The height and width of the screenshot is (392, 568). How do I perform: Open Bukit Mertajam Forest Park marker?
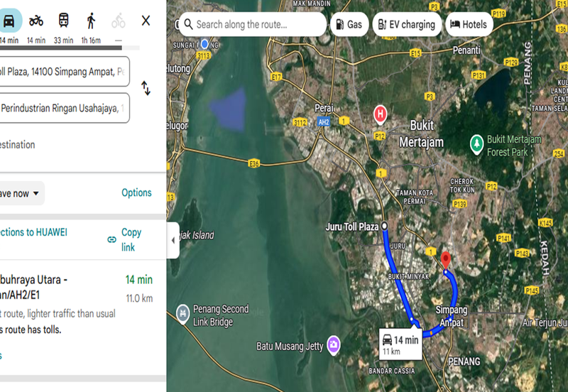pyautogui.click(x=477, y=143)
